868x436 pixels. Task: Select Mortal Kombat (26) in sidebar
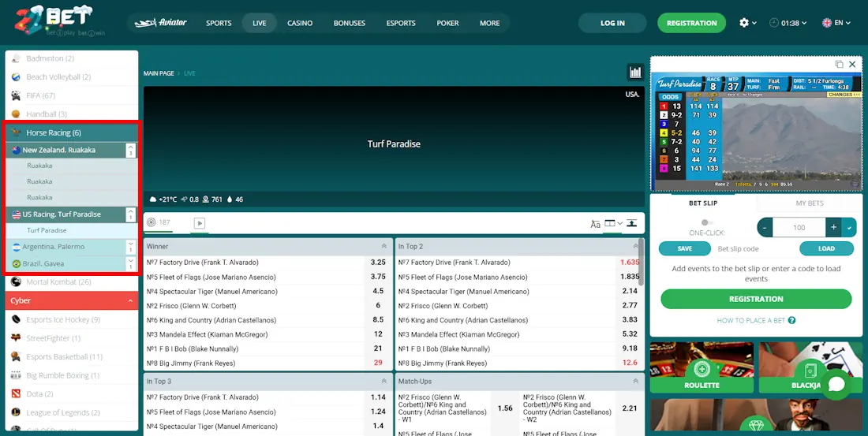click(x=72, y=282)
